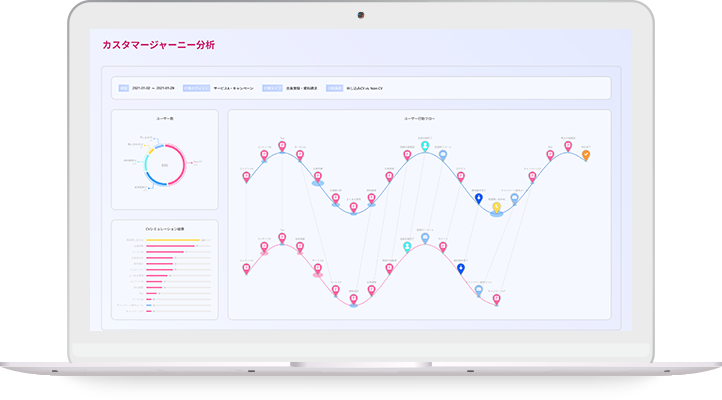The width and height of the screenshot is (722, 400).
Task: Select the dark blue download marker on upper curve
Action: pos(479,199)
